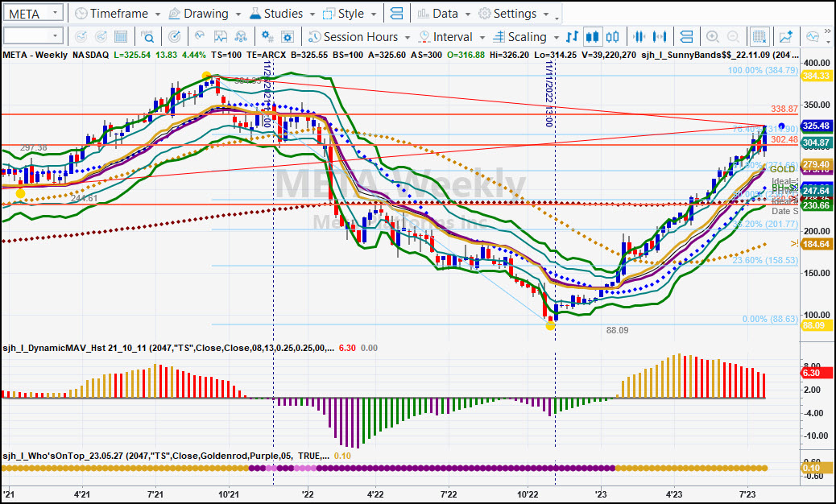Open the Style menu
This screenshot has height=504, width=836.
(x=350, y=14)
